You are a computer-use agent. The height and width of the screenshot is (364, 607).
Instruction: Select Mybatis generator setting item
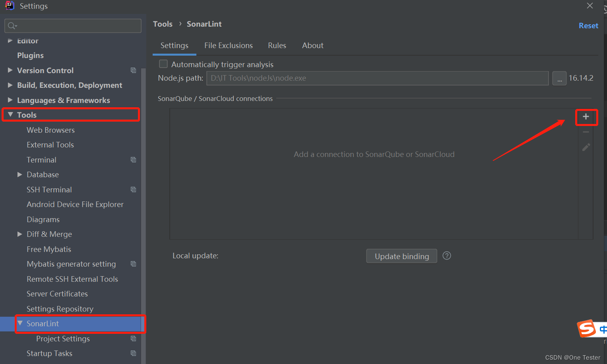71,264
